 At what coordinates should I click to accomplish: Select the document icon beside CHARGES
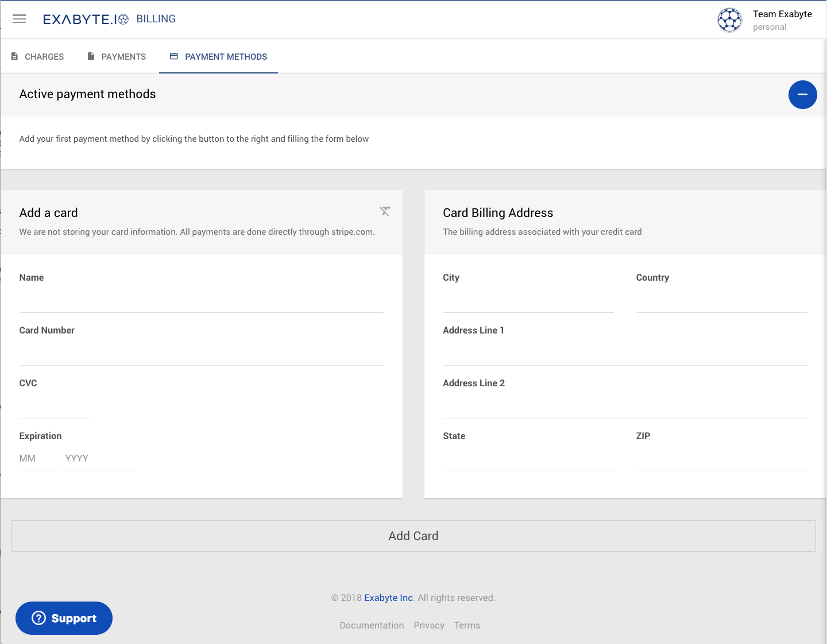pyautogui.click(x=14, y=56)
